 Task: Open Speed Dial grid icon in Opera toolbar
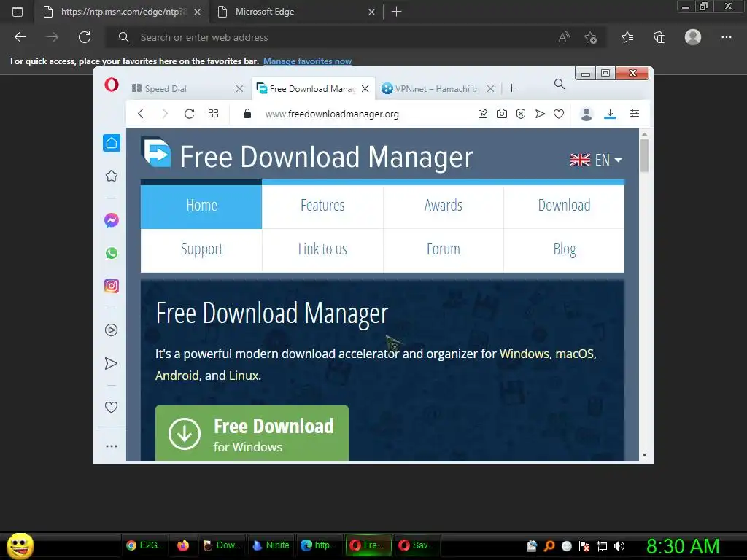[214, 113]
